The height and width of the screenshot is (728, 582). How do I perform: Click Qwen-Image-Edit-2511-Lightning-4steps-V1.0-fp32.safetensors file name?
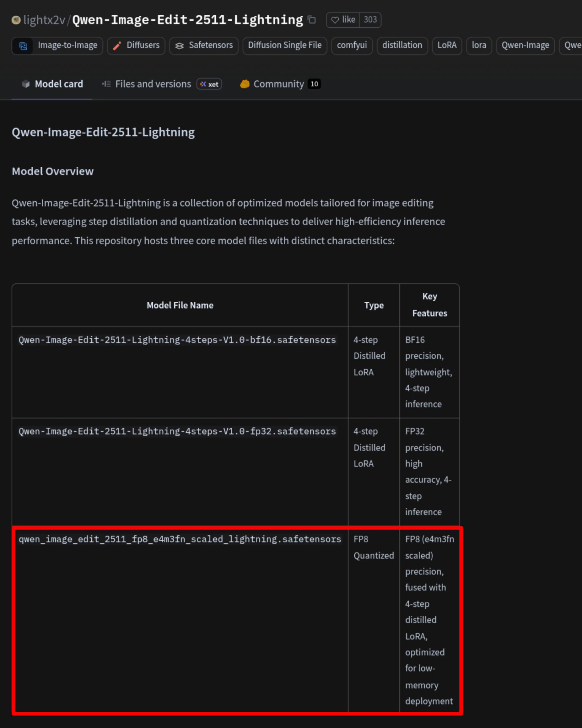coord(177,431)
